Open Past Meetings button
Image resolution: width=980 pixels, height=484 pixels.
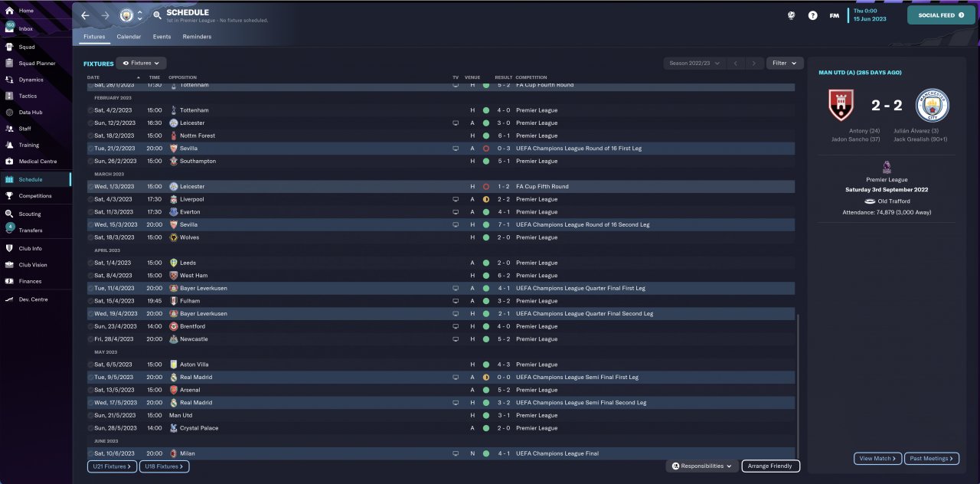[x=932, y=458]
